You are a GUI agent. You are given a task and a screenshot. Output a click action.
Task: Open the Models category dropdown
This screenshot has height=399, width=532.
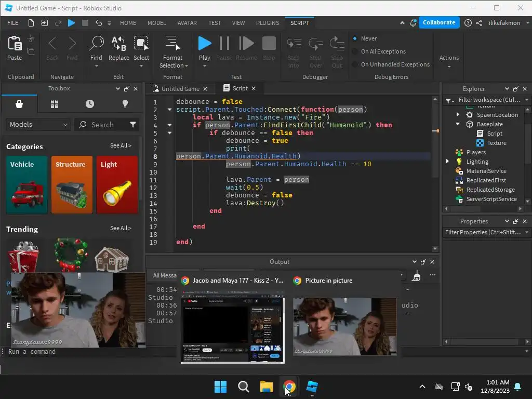(x=38, y=125)
